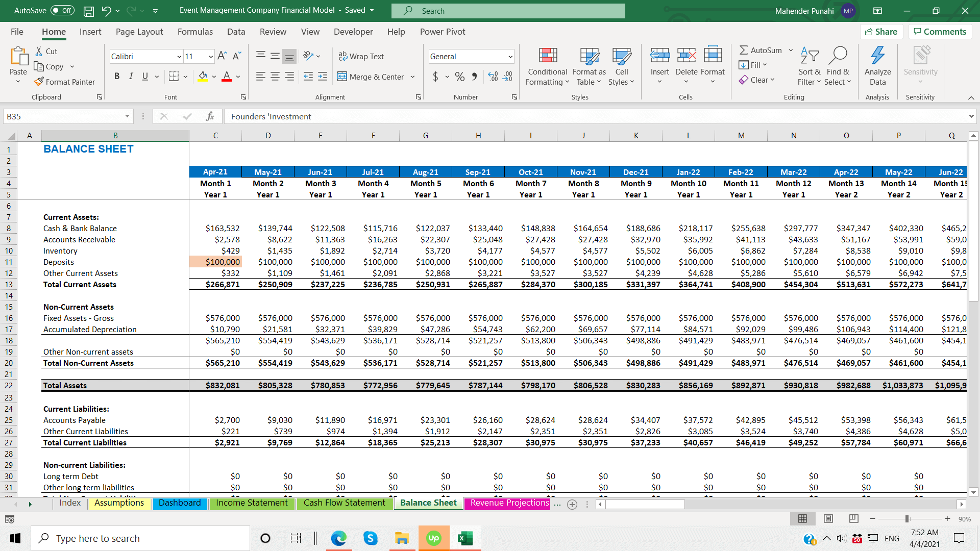Toggle Wrap Text

coord(361,56)
